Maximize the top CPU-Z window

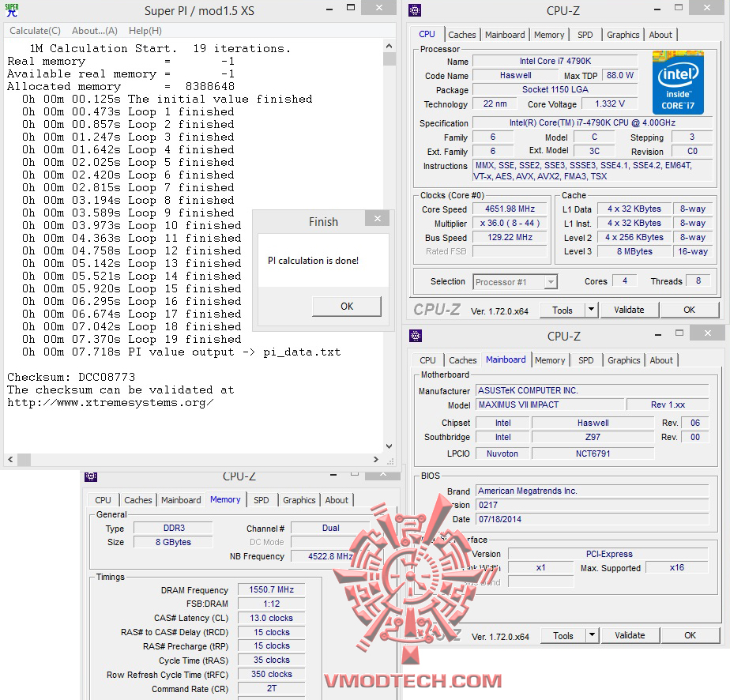click(x=679, y=8)
